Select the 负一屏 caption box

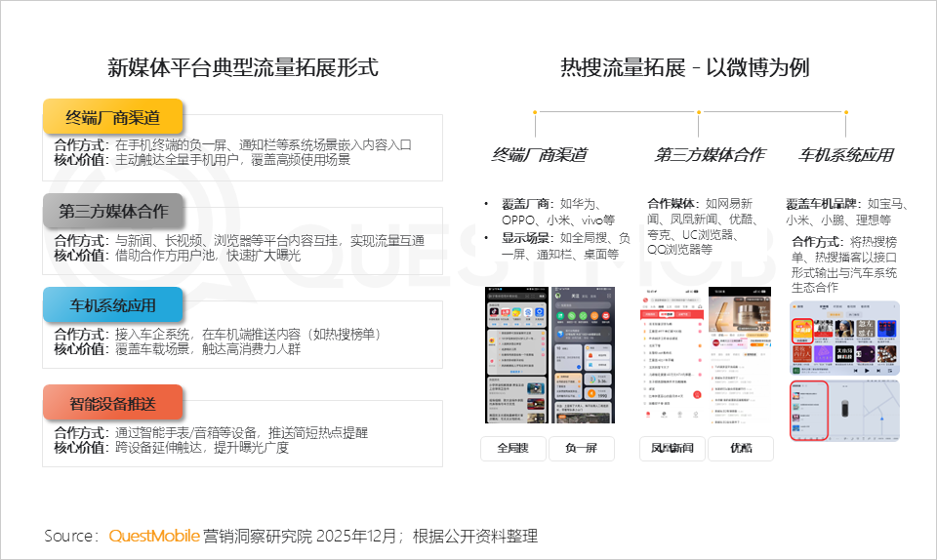581,449
